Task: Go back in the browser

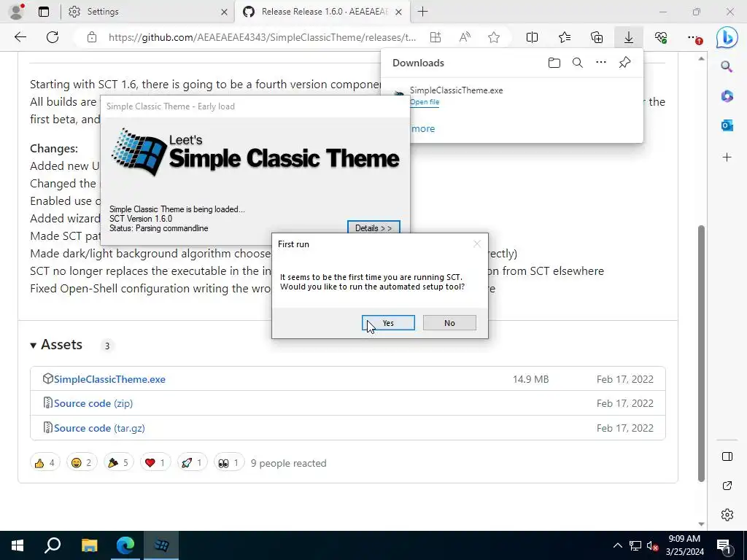Action: pos(20,37)
